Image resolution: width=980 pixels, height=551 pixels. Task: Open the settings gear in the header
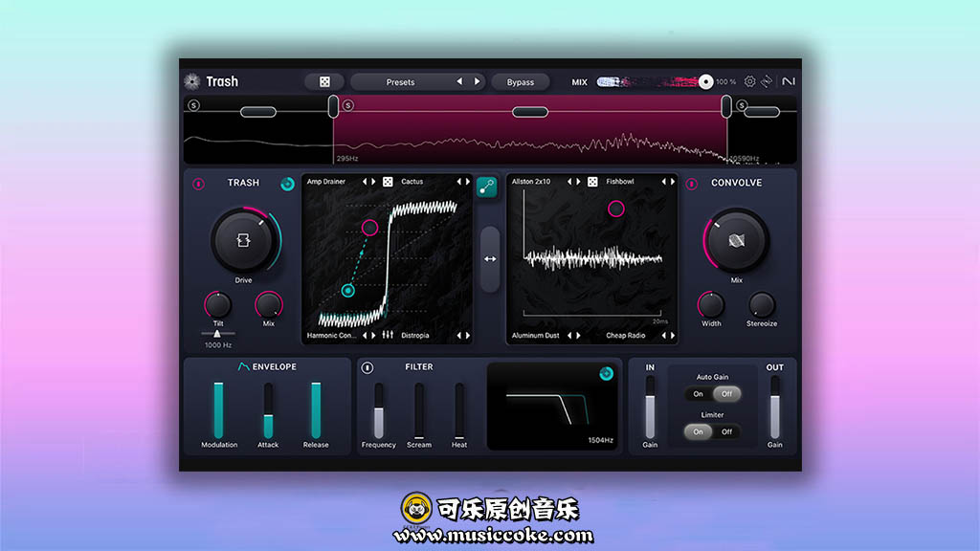pyautogui.click(x=749, y=82)
